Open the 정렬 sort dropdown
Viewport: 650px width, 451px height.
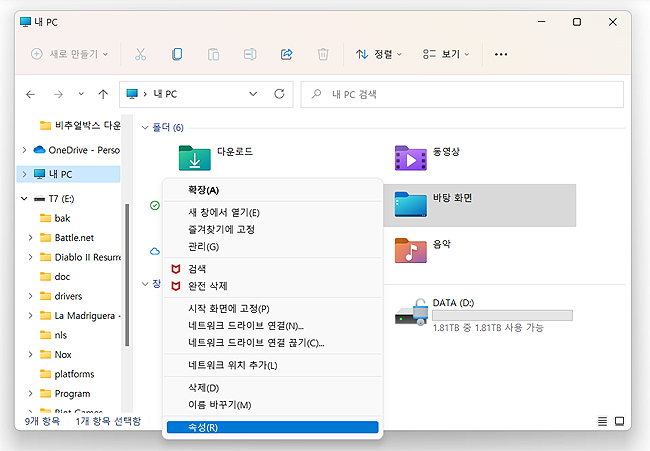click(379, 54)
